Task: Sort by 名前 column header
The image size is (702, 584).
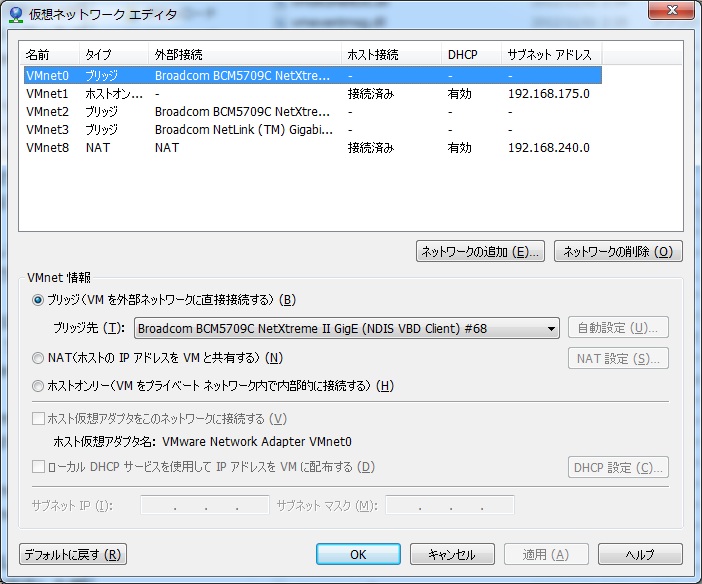Action: point(50,55)
